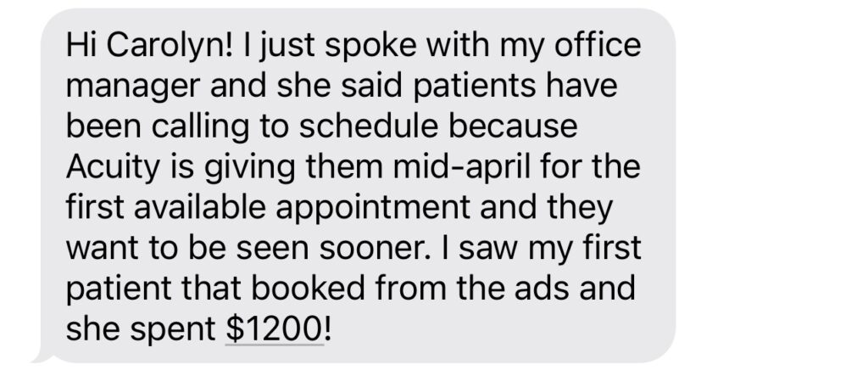
Task: Click the words "she spent" on the last line
Action: pos(141,328)
